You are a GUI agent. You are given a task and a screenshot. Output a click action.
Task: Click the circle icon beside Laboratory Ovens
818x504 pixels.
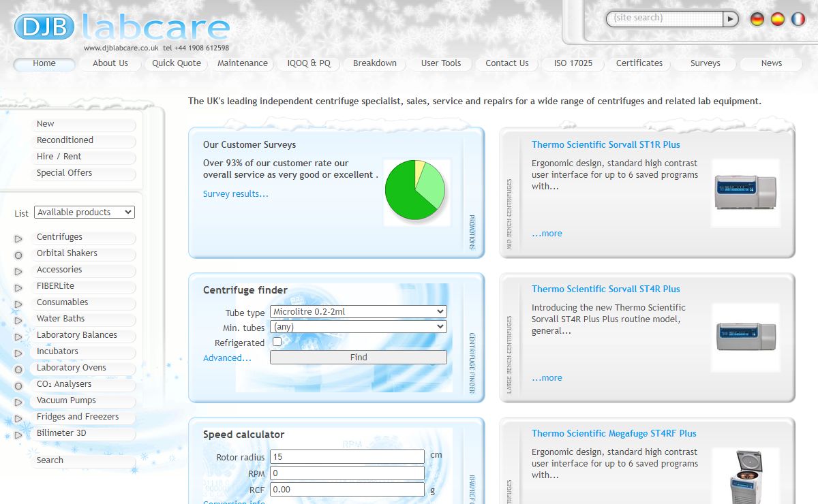click(18, 369)
